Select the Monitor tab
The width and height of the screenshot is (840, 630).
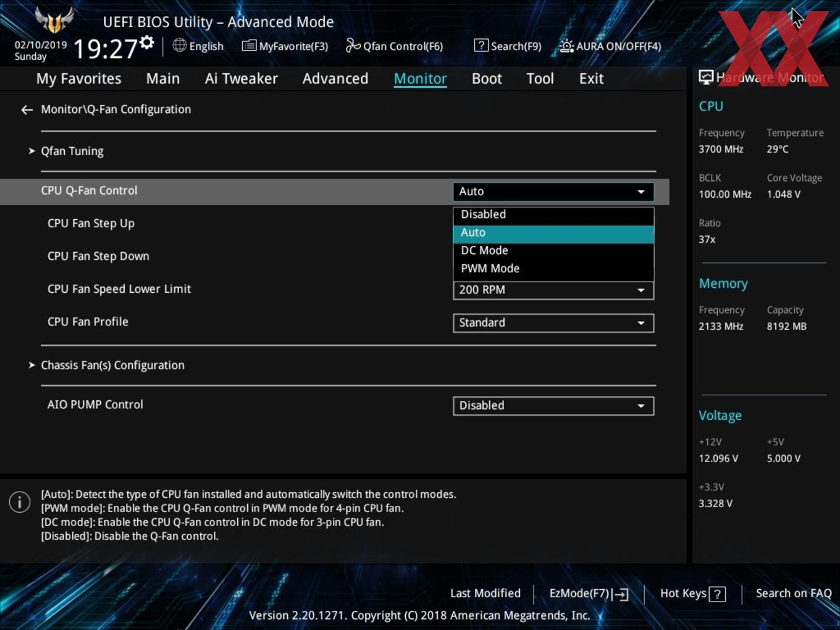[421, 78]
